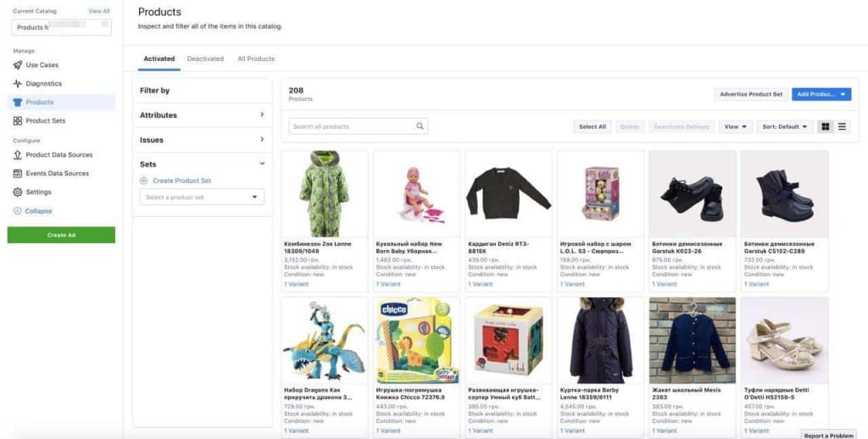Click the Product Data Sources icon
Image resolution: width=868 pixels, height=439 pixels.
coord(18,155)
